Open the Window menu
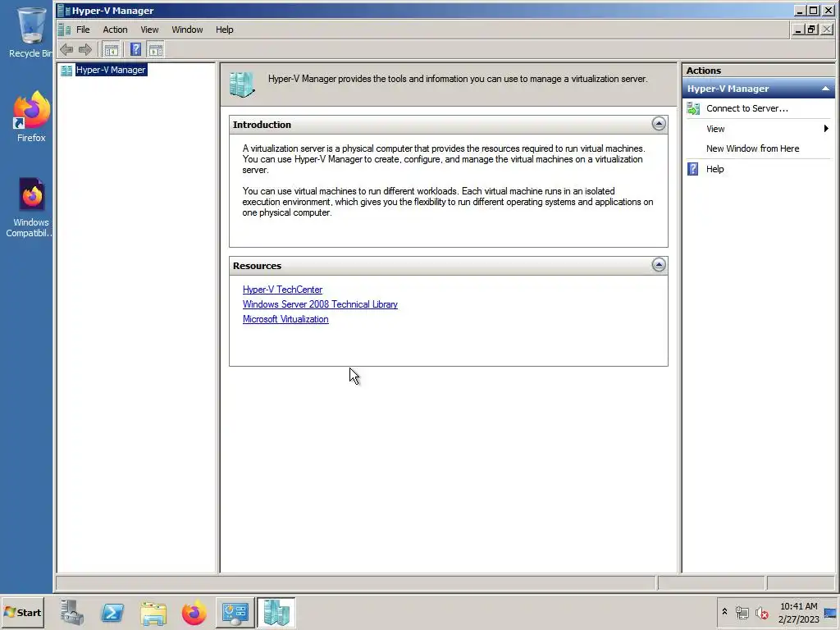 (187, 30)
